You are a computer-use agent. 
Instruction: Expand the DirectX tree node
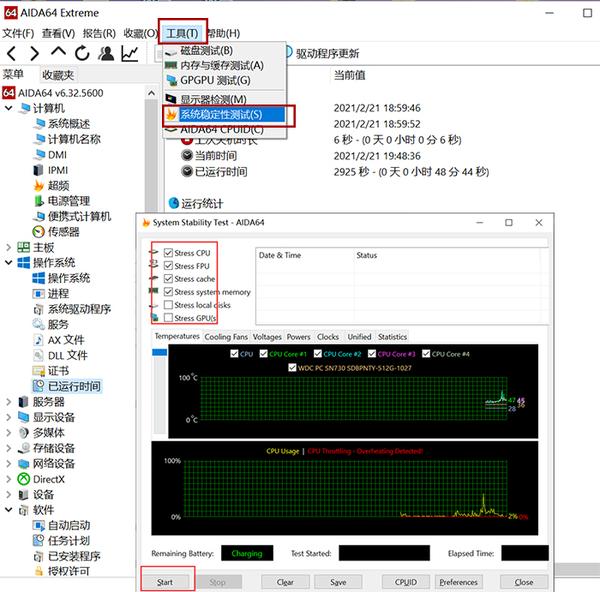coord(8,479)
